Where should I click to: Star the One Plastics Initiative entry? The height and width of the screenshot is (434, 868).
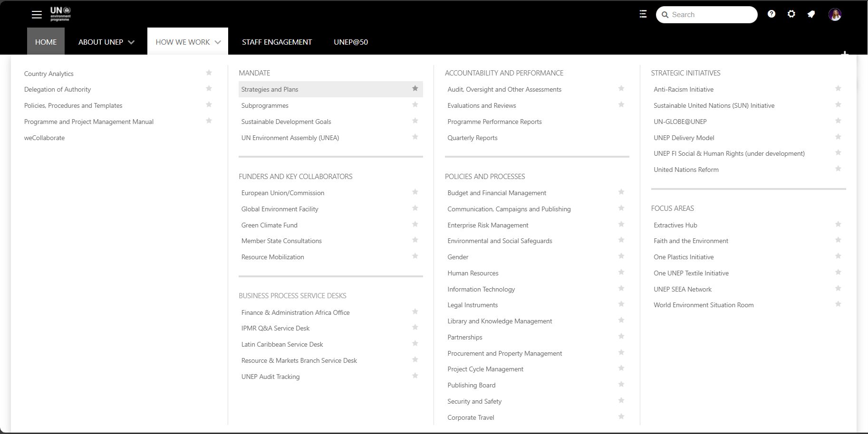click(838, 256)
